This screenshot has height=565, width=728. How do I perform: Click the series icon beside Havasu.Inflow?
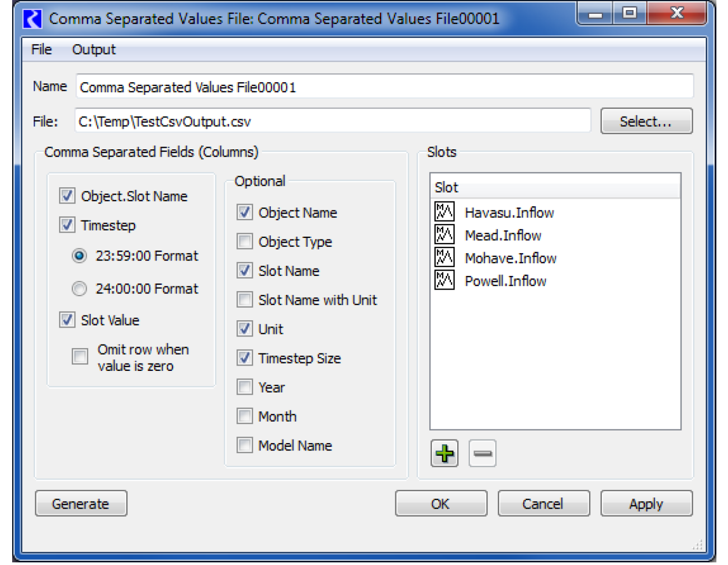click(444, 212)
